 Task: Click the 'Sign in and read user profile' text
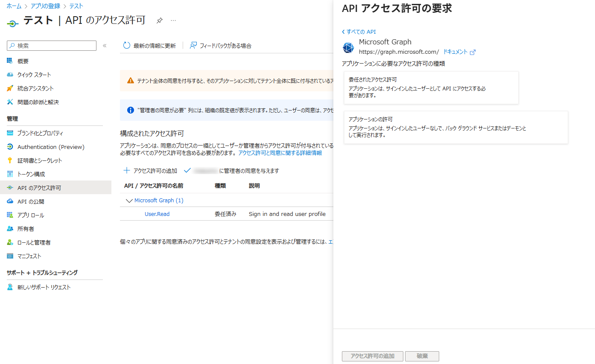click(287, 214)
